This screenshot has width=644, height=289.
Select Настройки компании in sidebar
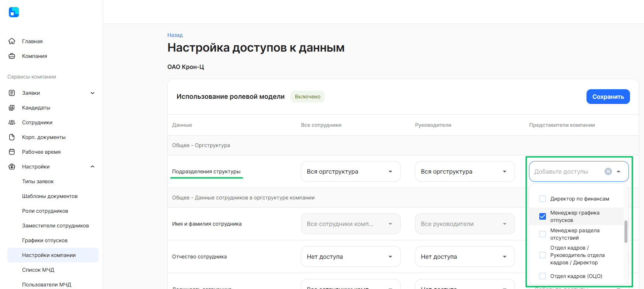click(53, 255)
